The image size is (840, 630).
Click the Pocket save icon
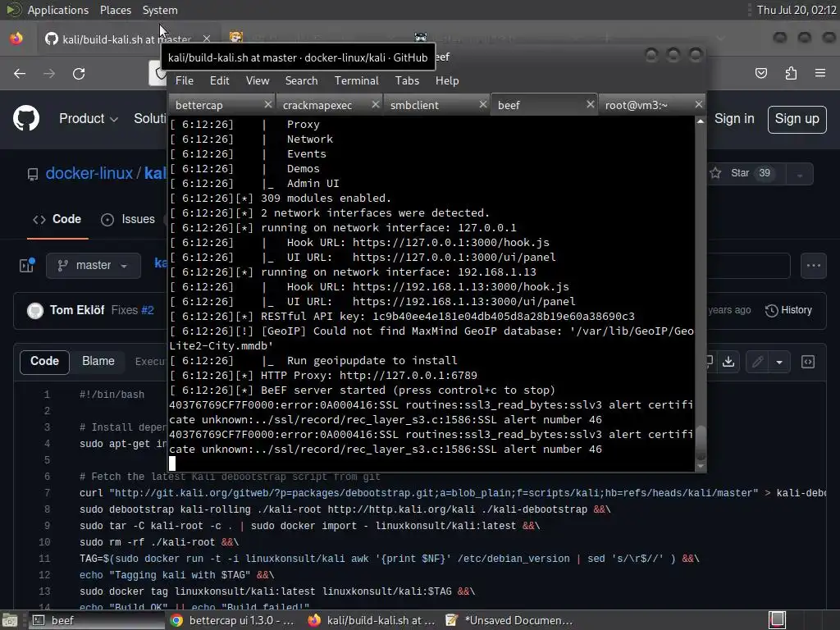point(761,73)
